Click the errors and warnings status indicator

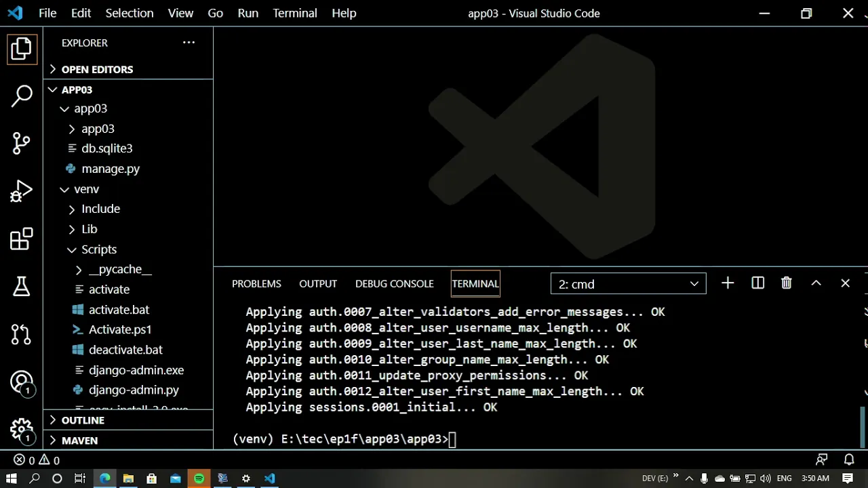(37, 460)
